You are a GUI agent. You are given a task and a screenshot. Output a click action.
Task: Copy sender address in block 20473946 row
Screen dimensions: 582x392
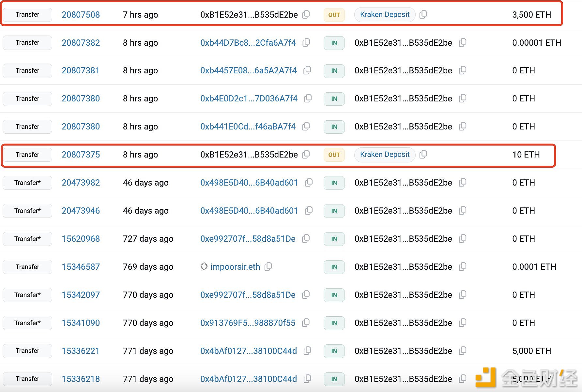click(309, 210)
